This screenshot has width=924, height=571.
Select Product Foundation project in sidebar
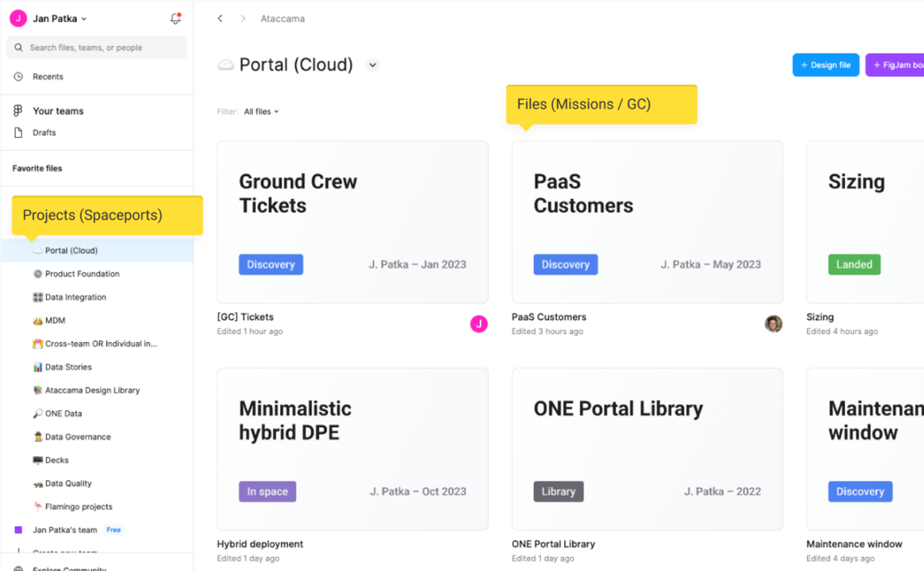82,274
